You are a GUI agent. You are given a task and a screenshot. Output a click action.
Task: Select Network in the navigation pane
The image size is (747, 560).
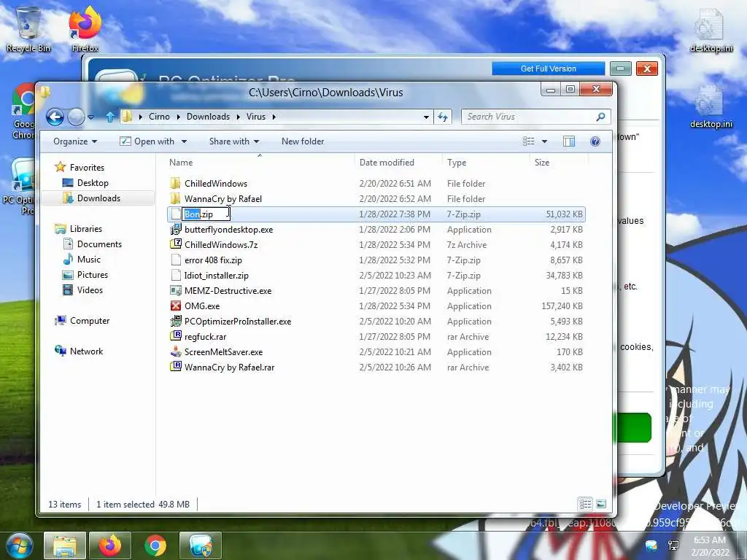(x=79, y=351)
